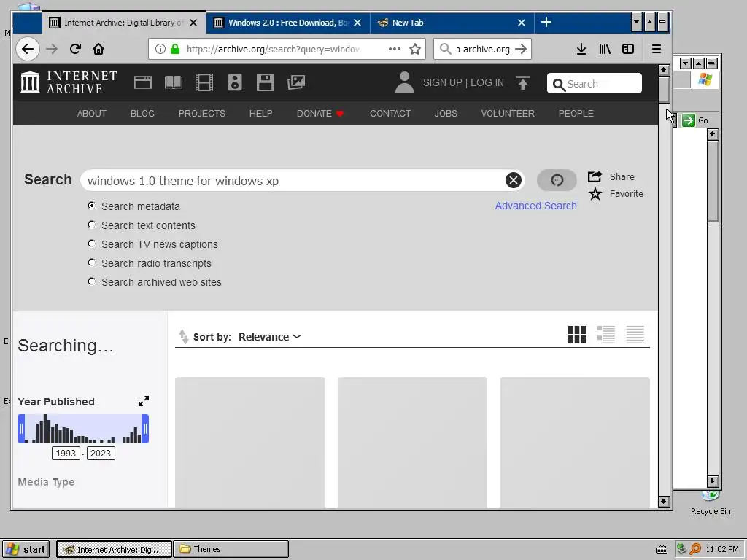Screen dimensions: 747x560
Task: Reload the current page
Action: (x=75, y=49)
